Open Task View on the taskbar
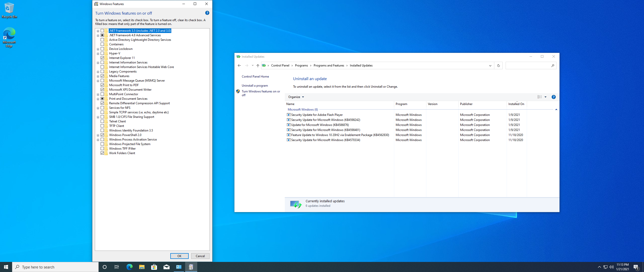Viewport: 644px width, 272px height. [117, 267]
